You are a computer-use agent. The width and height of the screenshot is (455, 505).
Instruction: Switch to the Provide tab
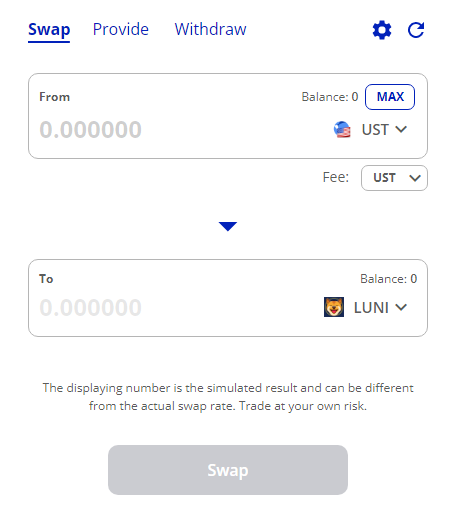[121, 29]
